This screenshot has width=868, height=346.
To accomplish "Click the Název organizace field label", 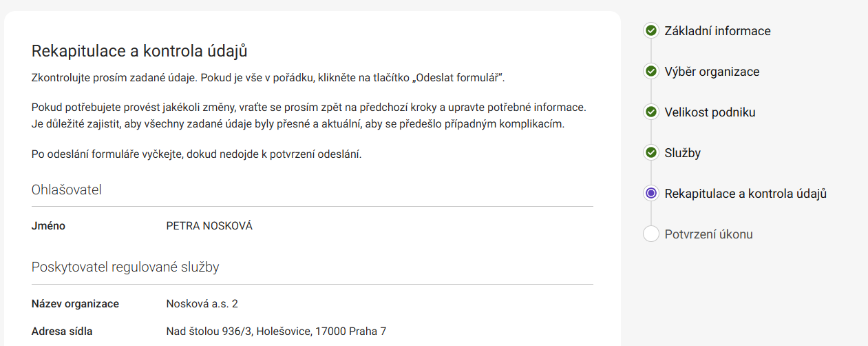I will point(75,304).
